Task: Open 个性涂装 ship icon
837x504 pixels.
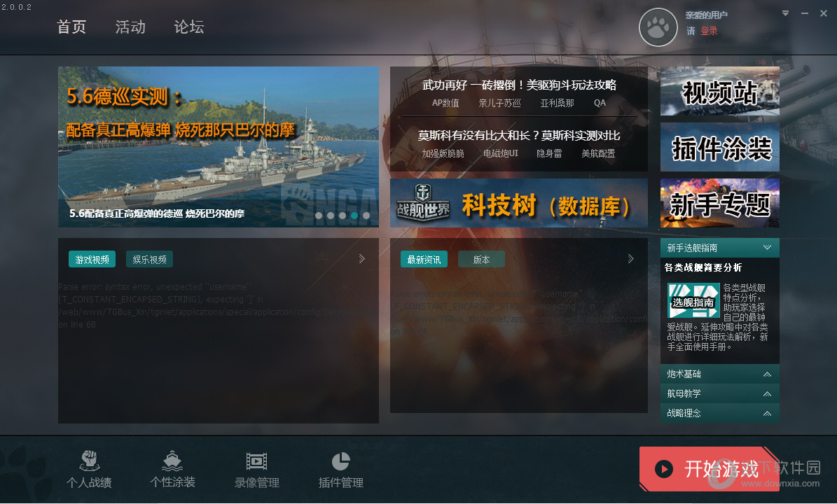Action: (172, 461)
